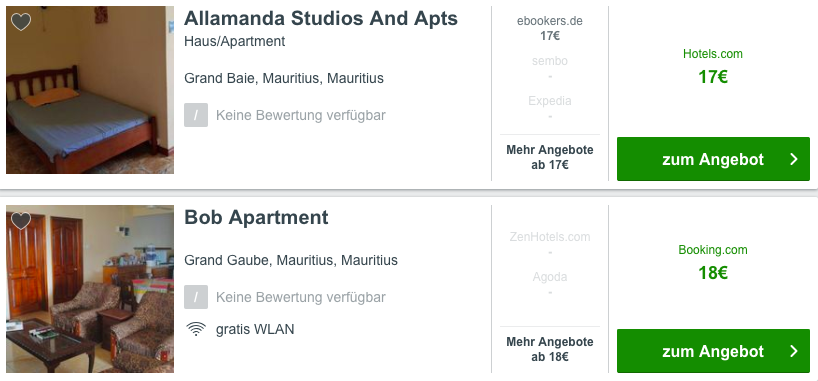Viewport: 818px width, 381px height.
Task: Select the sembo offer entry
Action: pos(550,68)
